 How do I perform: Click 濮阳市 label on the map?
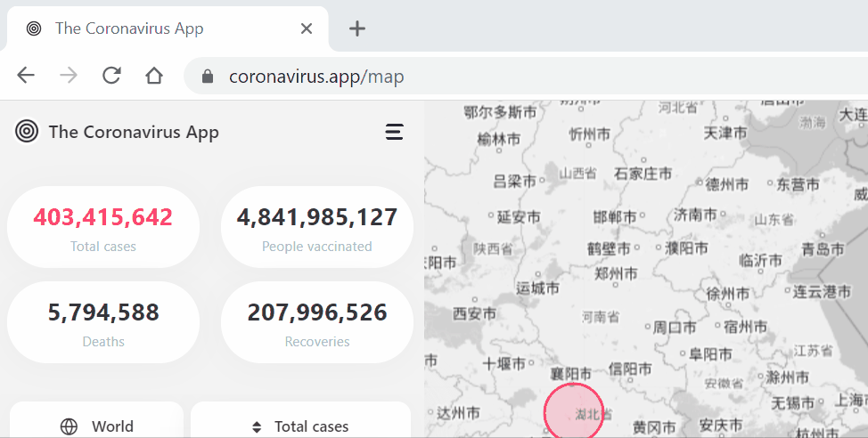coord(686,247)
